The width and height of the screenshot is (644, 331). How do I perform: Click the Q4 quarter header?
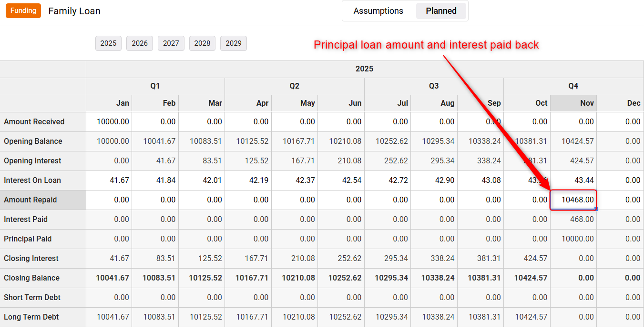point(573,86)
